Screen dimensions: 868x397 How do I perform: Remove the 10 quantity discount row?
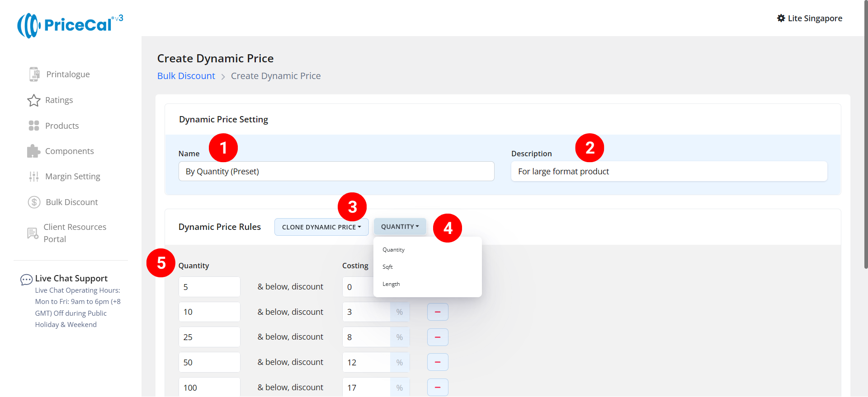point(437,312)
